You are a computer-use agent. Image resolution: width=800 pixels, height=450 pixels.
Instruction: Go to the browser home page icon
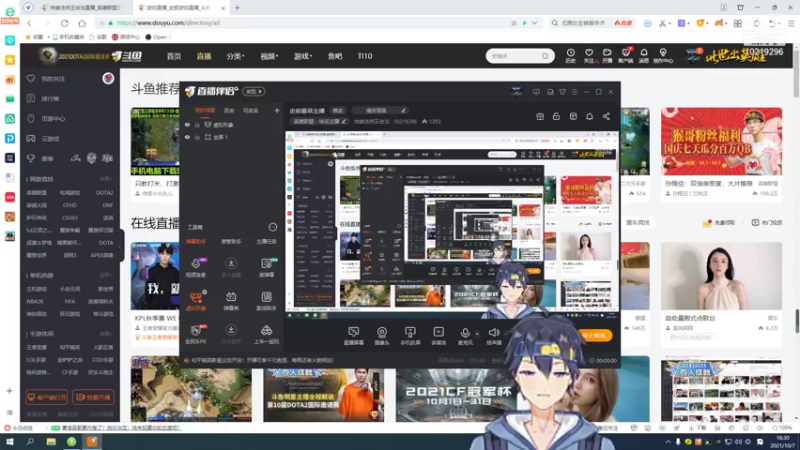click(x=82, y=23)
